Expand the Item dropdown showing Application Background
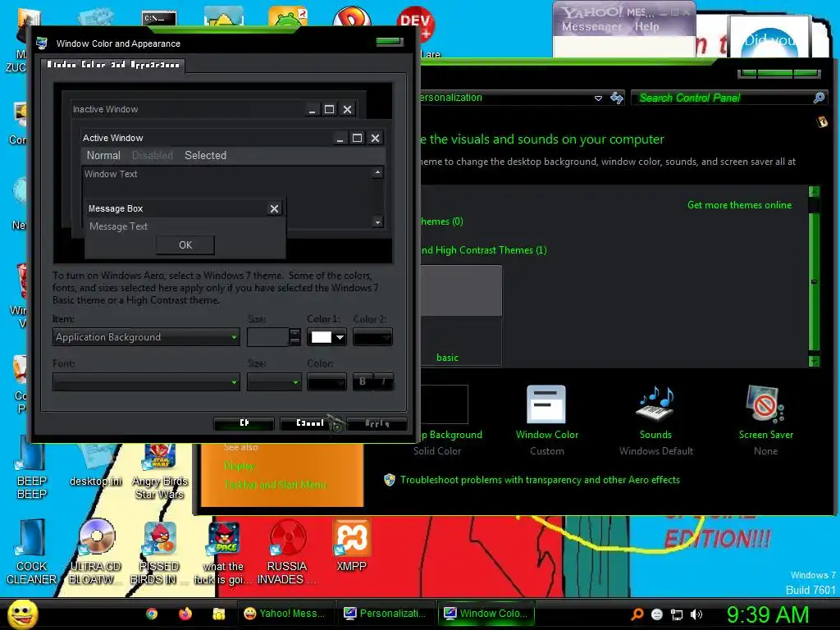Viewport: 840px width, 630px height. tap(146, 337)
